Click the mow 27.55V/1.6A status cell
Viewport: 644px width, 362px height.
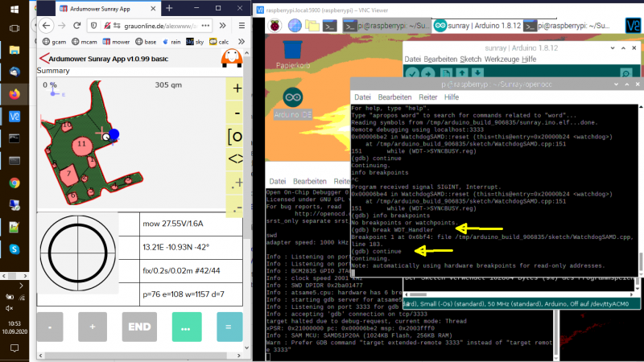[x=191, y=224]
